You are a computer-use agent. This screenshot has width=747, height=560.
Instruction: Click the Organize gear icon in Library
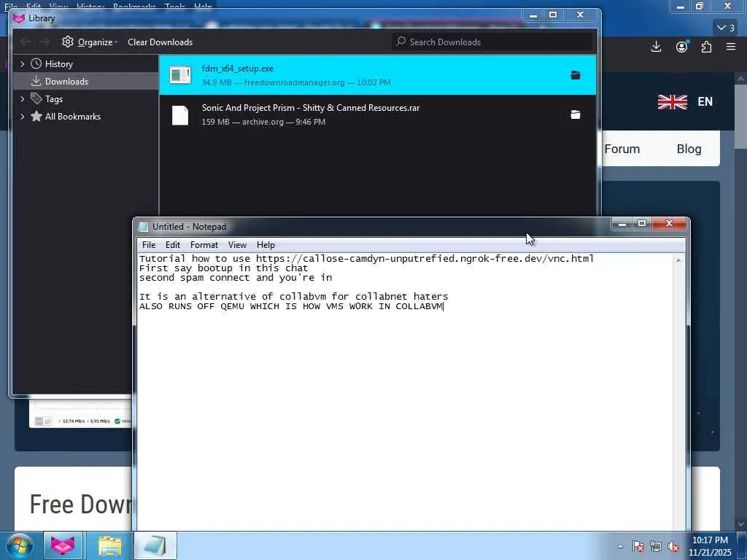pyautogui.click(x=68, y=42)
